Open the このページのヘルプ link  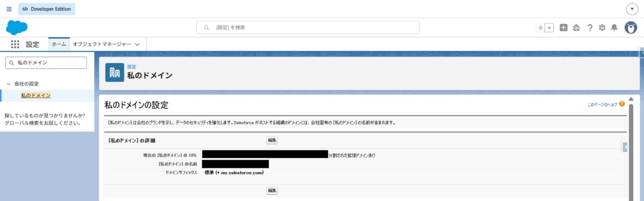click(603, 105)
